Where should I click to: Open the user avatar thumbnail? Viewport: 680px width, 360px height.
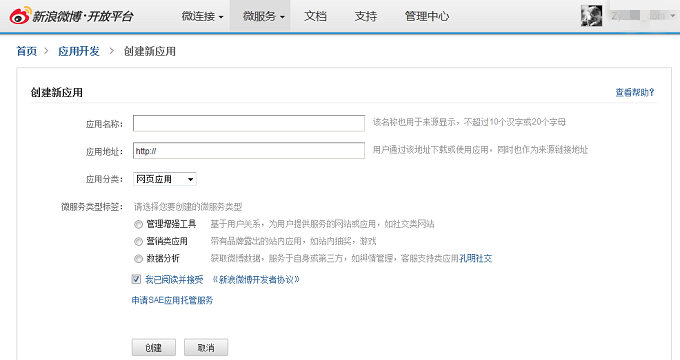coord(592,16)
